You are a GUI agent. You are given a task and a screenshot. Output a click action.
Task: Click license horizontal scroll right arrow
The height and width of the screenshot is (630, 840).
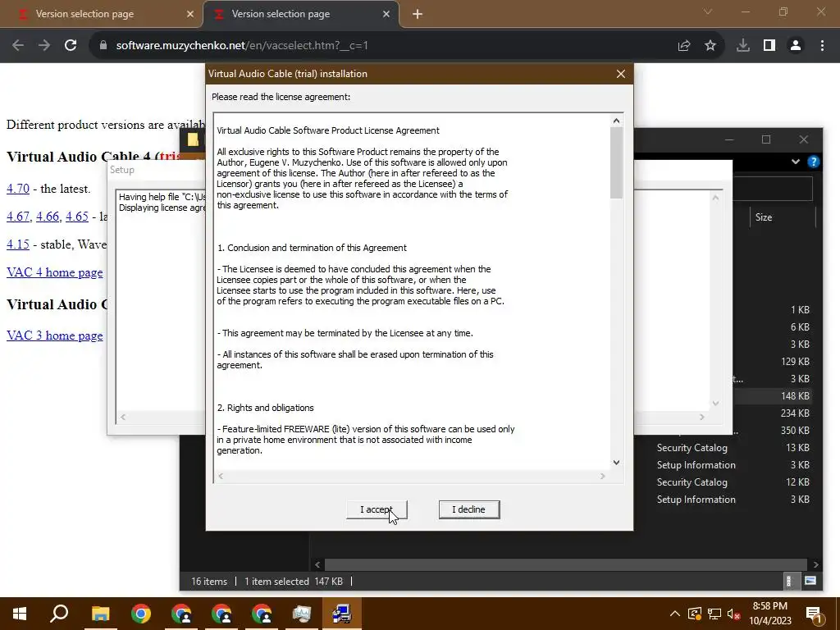(x=603, y=476)
